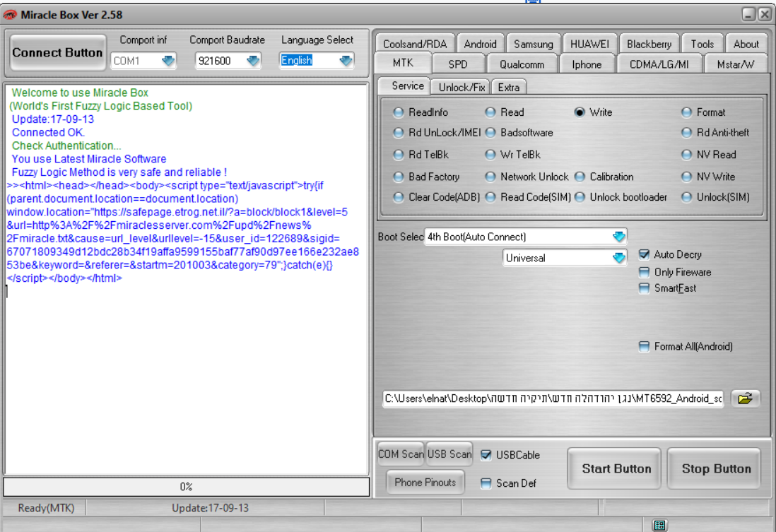Switch to the Coolsand/RDA tab
The width and height of the screenshot is (776, 532).
[415, 44]
